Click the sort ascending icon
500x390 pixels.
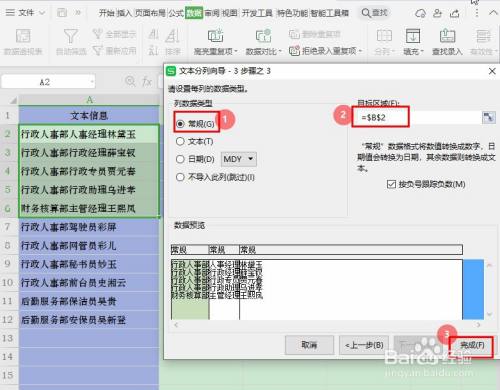(x=153, y=34)
